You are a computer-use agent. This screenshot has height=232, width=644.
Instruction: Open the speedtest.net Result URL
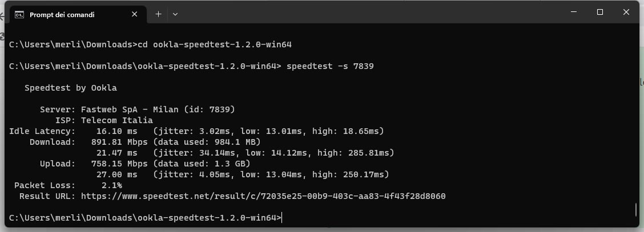click(x=263, y=196)
